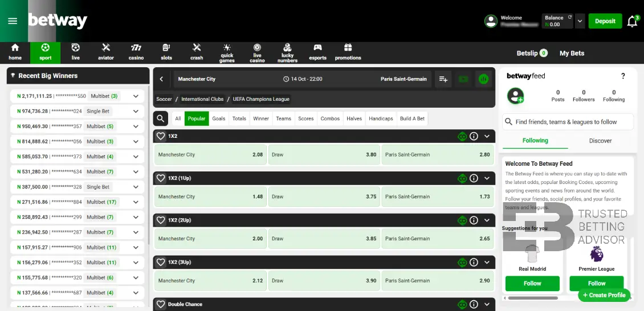Favorite the 1X2 (2Up) market
644x311 pixels.
pyautogui.click(x=161, y=220)
